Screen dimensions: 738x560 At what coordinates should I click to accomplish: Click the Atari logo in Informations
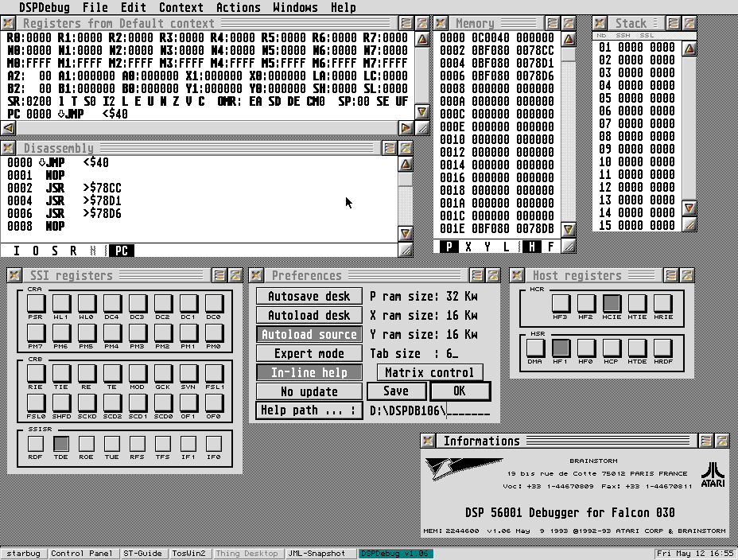point(713,474)
